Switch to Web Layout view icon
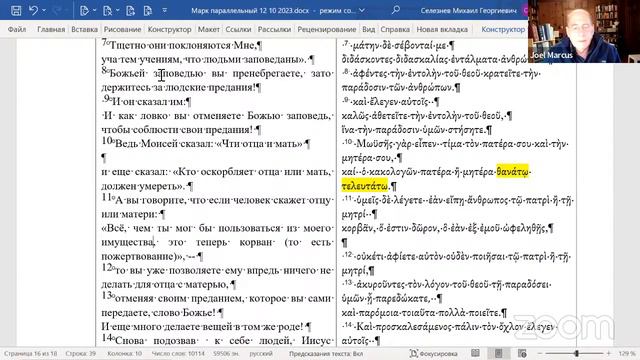The width and height of the screenshot is (640, 360). [x=522, y=353]
